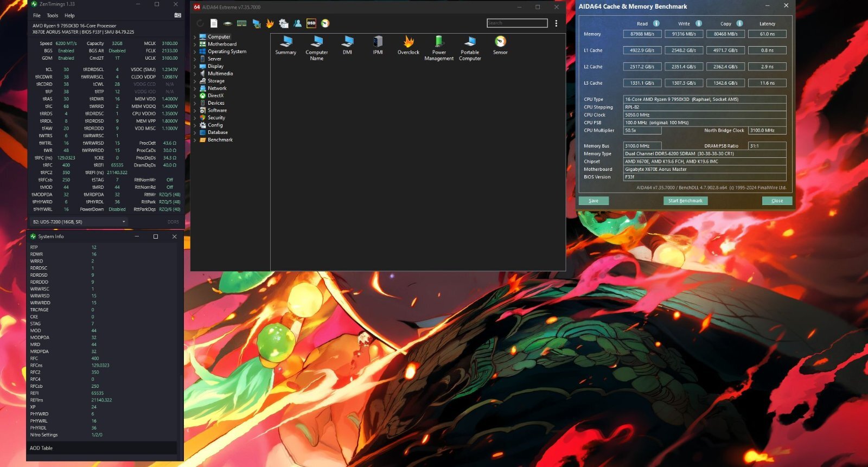This screenshot has height=467, width=868.
Task: Click the CPU Clock 5050.0 MHz field
Action: (705, 115)
